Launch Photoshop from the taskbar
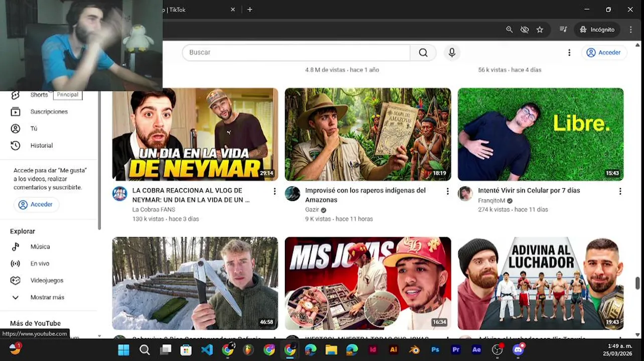The image size is (644, 361). coord(435,350)
